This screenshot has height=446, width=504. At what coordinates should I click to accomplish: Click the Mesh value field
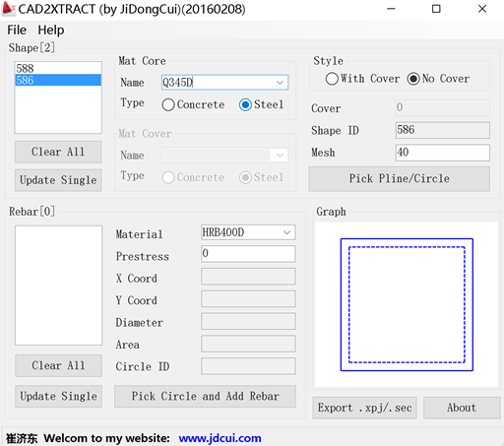coord(443,153)
